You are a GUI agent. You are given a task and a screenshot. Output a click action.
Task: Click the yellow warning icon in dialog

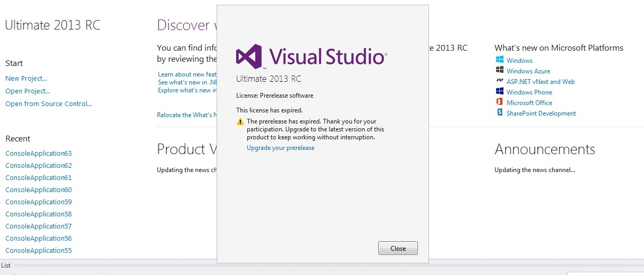(x=240, y=122)
